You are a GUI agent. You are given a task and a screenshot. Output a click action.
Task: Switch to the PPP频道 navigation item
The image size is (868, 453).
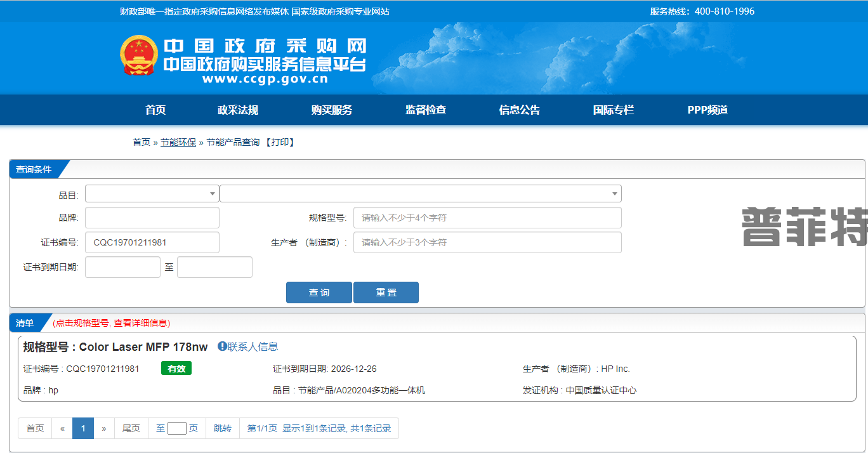[707, 110]
